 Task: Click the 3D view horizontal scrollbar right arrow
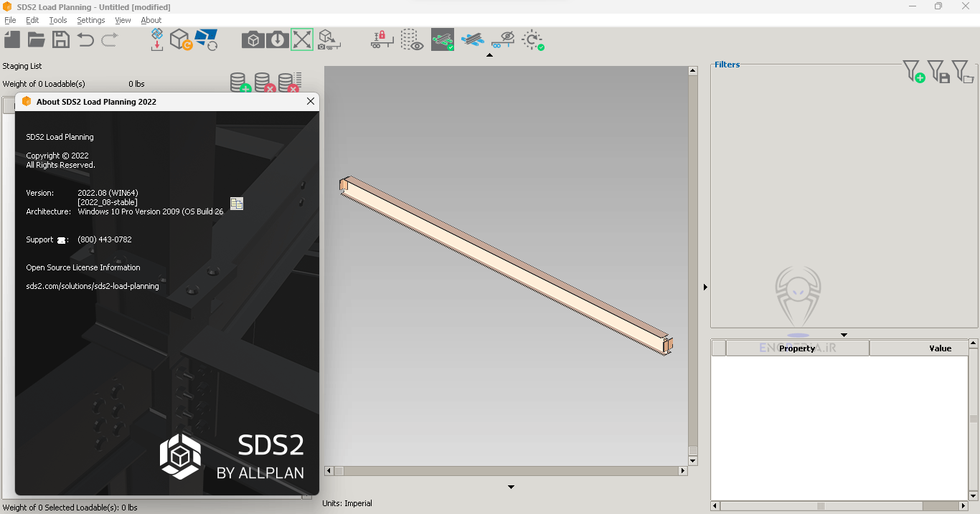pos(683,471)
